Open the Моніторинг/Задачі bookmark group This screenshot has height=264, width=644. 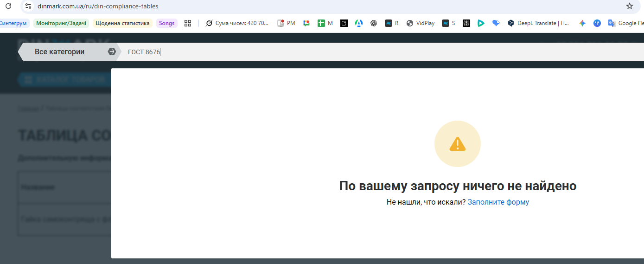(61, 23)
